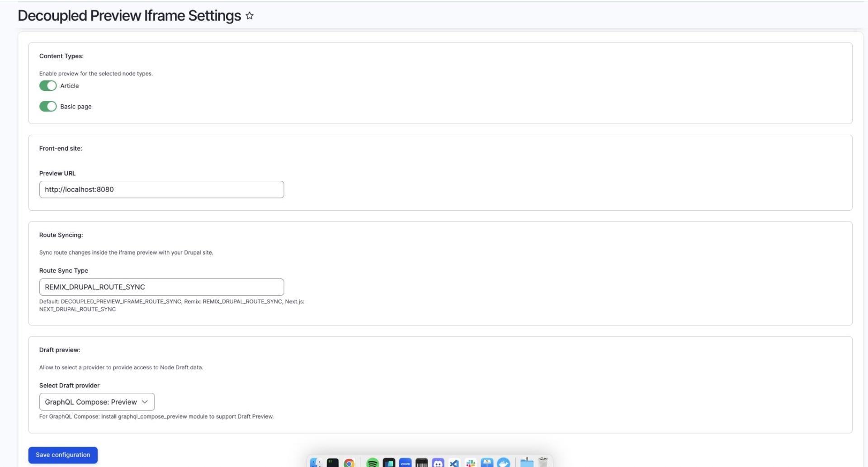This screenshot has height=467, width=868.
Task: Click the Route Sync Type text field
Action: pyautogui.click(x=161, y=287)
